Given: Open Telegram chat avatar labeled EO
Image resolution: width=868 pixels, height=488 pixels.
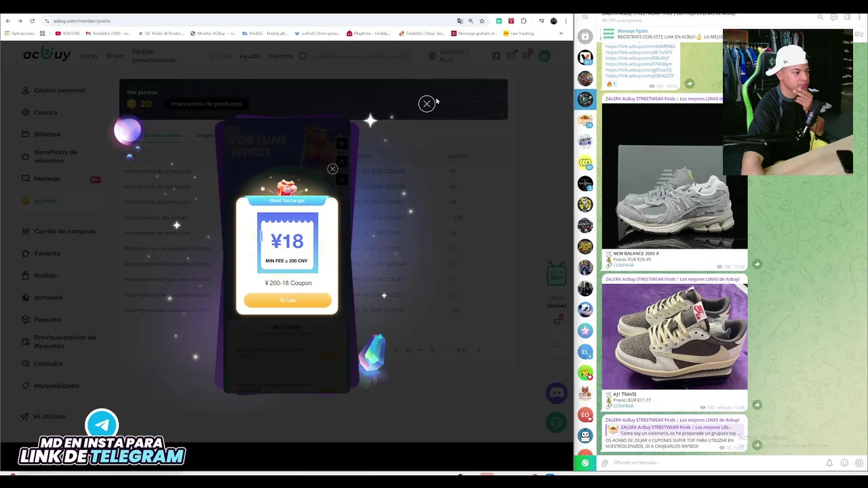Looking at the screenshot, I should 585,415.
